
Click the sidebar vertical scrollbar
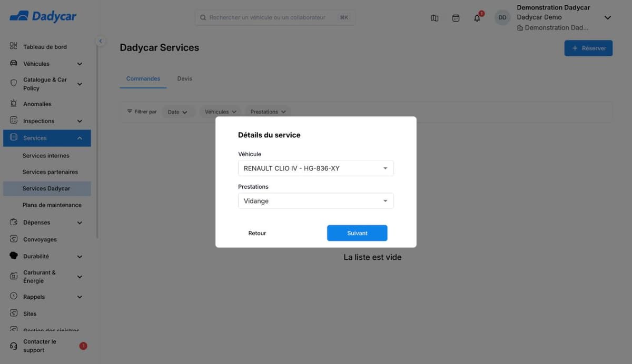point(97,142)
